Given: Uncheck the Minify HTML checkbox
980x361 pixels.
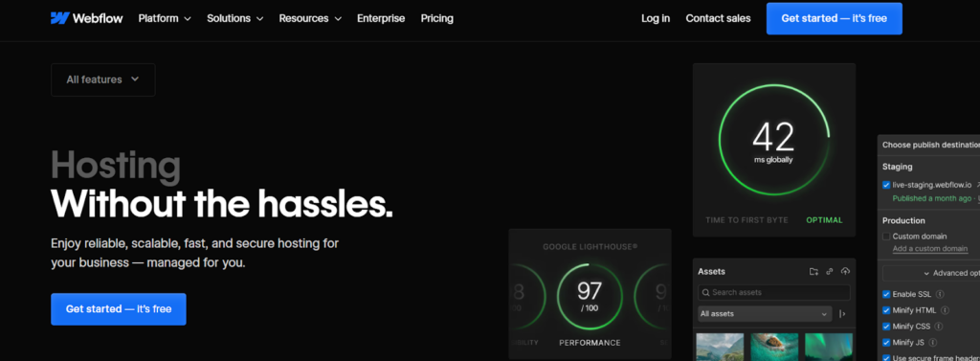Looking at the screenshot, I should [886, 310].
